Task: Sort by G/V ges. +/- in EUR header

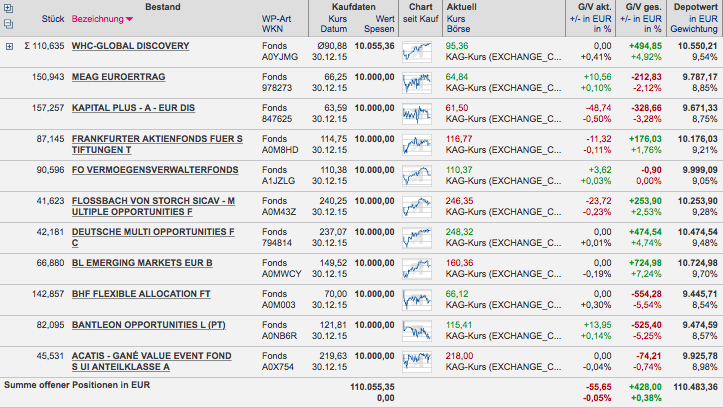Action: click(x=640, y=19)
